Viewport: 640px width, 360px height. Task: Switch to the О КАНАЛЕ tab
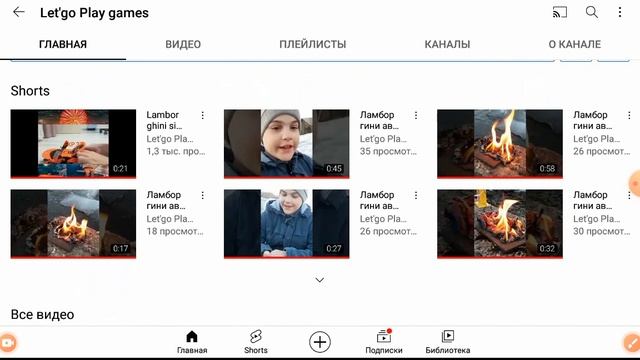pos(575,44)
